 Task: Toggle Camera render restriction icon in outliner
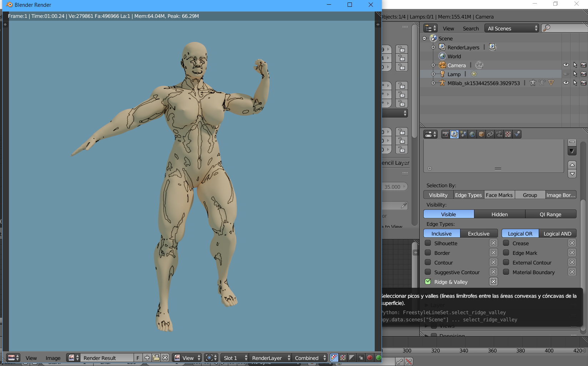point(583,65)
